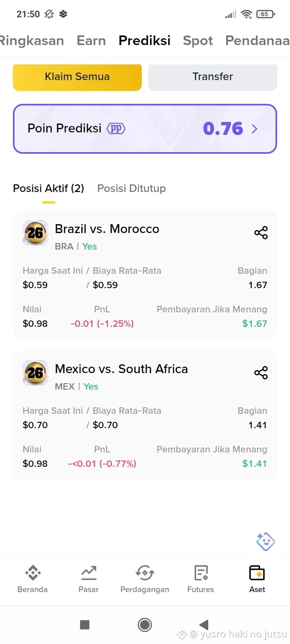This screenshot has width=290, height=644.
Task: Tap the share icon for Mexico vs. South Africa
Action: (261, 373)
